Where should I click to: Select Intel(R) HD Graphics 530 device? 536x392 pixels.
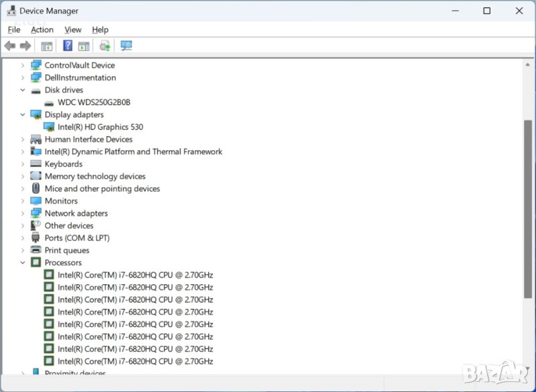point(100,127)
